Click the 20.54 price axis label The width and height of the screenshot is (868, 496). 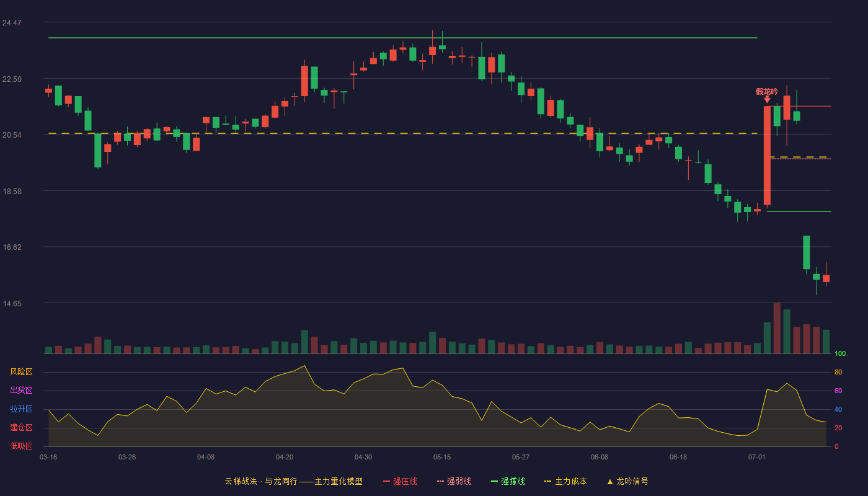click(12, 135)
